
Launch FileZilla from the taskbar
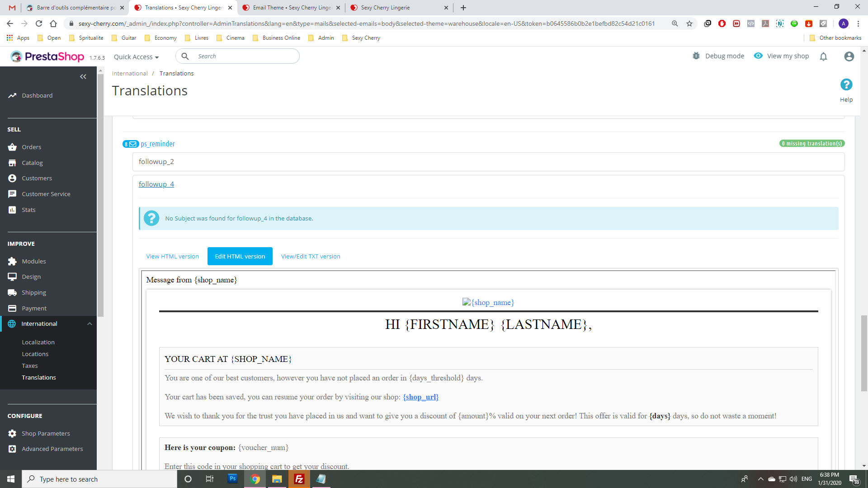(299, 479)
